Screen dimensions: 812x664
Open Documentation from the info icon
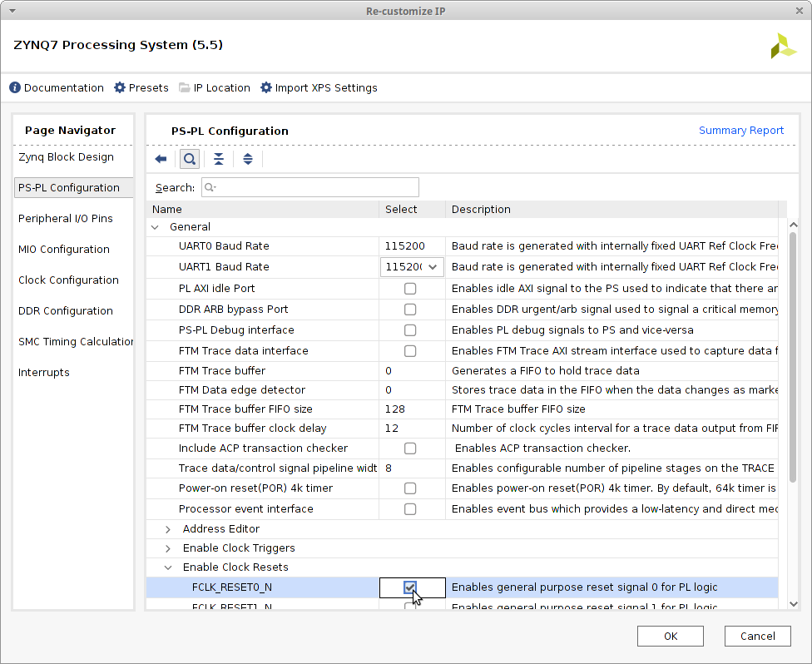click(15, 88)
